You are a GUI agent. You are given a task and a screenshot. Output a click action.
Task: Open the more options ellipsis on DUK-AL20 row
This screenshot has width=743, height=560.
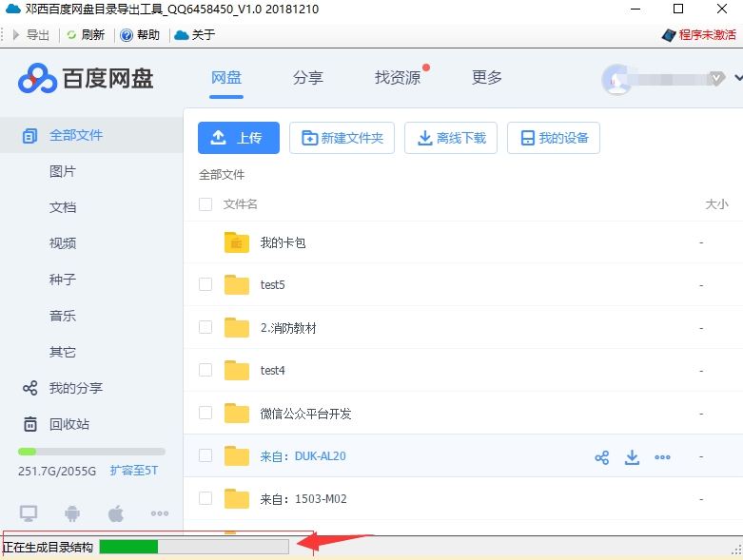pyautogui.click(x=663, y=457)
